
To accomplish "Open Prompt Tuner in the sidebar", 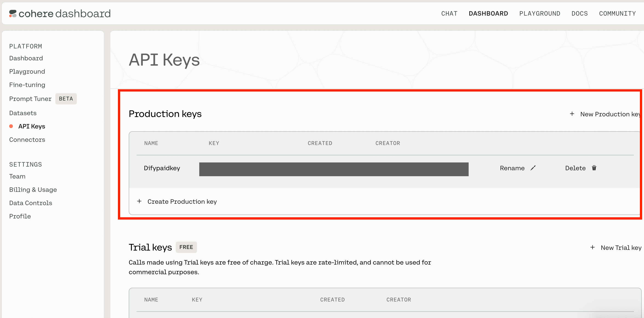I will point(30,99).
